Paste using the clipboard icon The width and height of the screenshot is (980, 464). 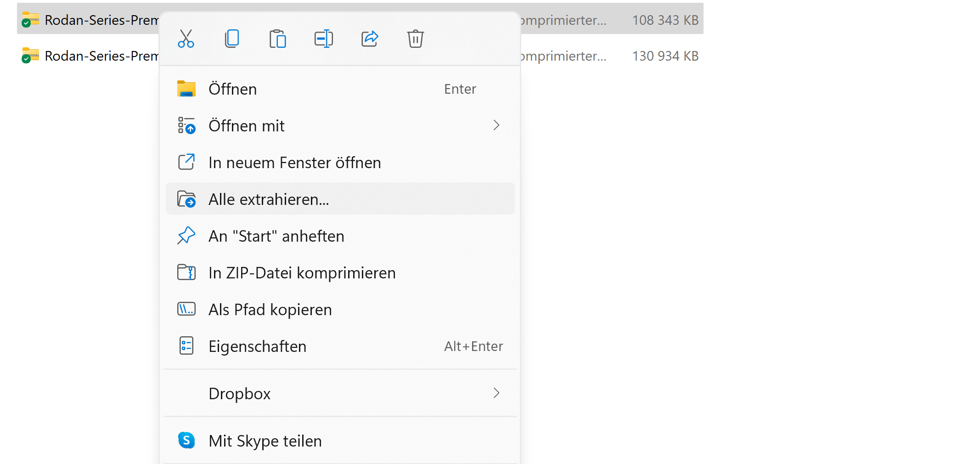(277, 39)
